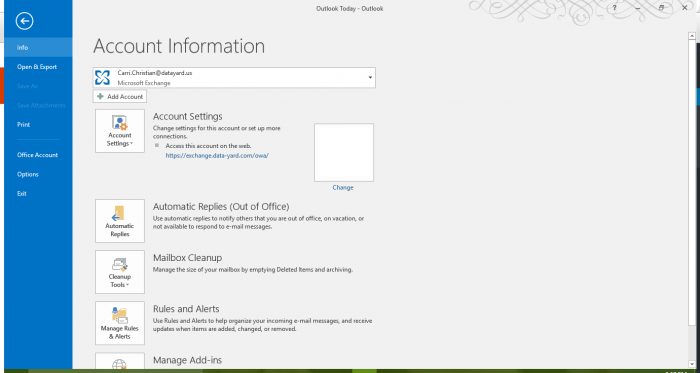The height and width of the screenshot is (373, 700).
Task: Open the Open & Export menu
Action: click(x=38, y=67)
